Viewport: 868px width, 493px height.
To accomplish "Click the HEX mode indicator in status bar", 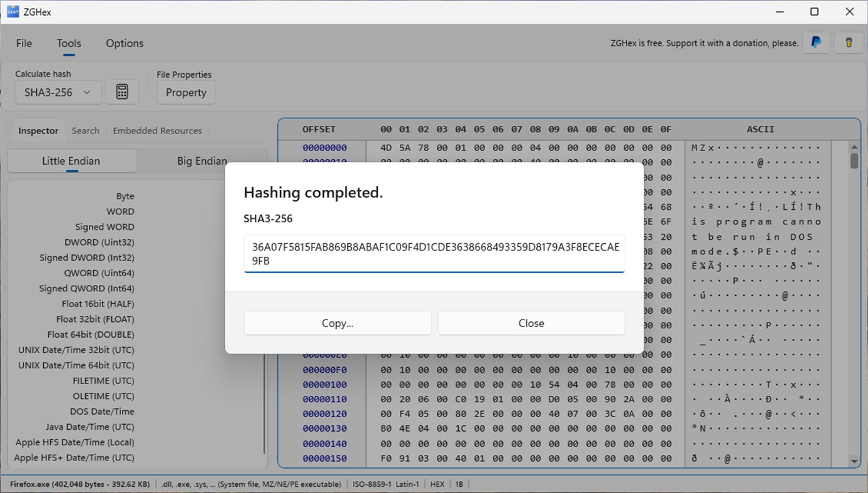I will [x=437, y=484].
